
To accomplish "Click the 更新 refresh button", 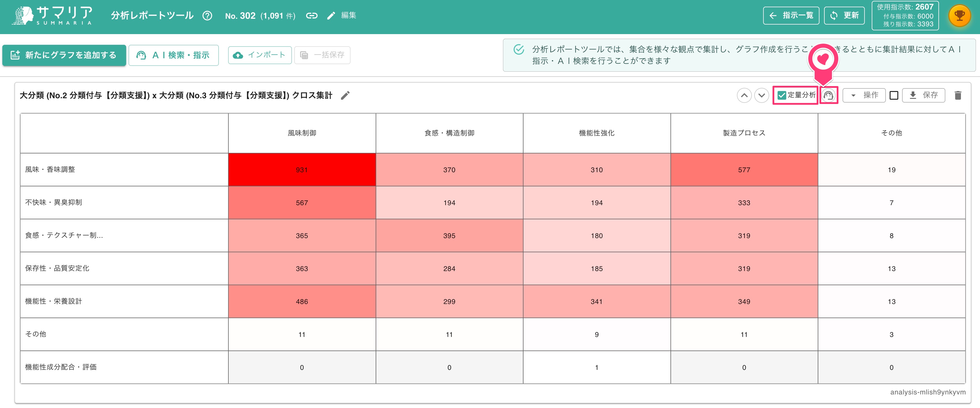I will pyautogui.click(x=844, y=16).
